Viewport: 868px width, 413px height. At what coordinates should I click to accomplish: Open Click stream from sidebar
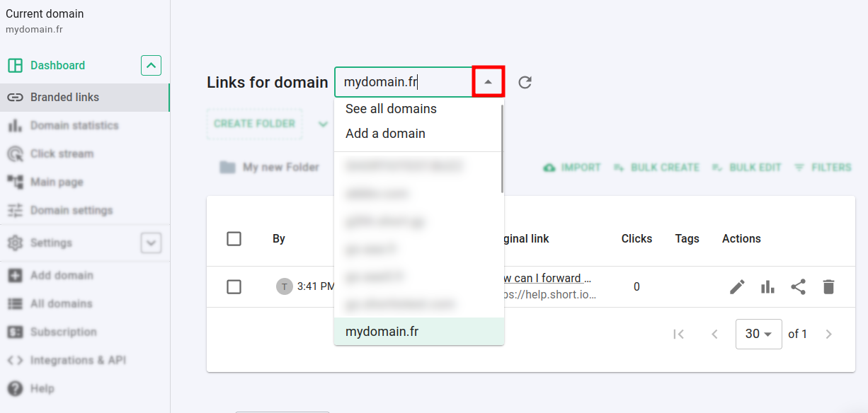[x=62, y=153]
